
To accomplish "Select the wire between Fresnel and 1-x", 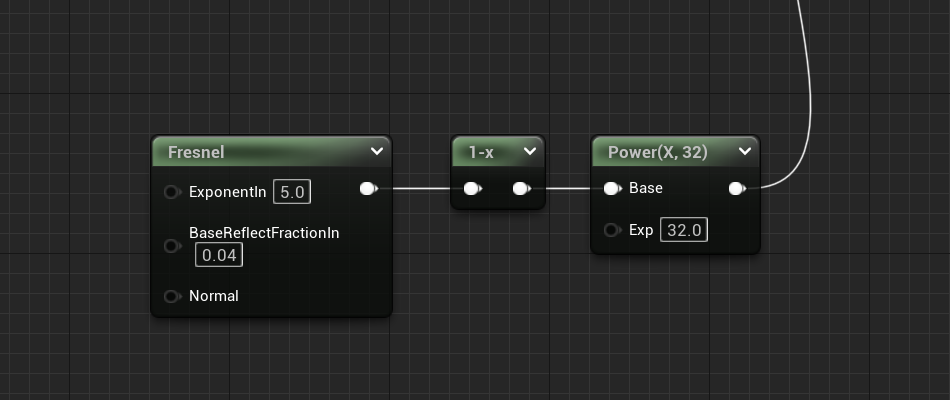I will tap(421, 188).
